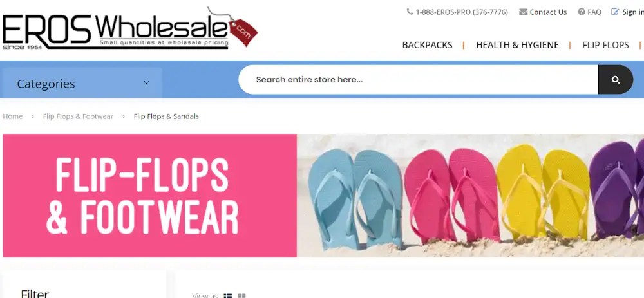Click the phone handset icon
This screenshot has width=644, height=298.
(x=410, y=12)
